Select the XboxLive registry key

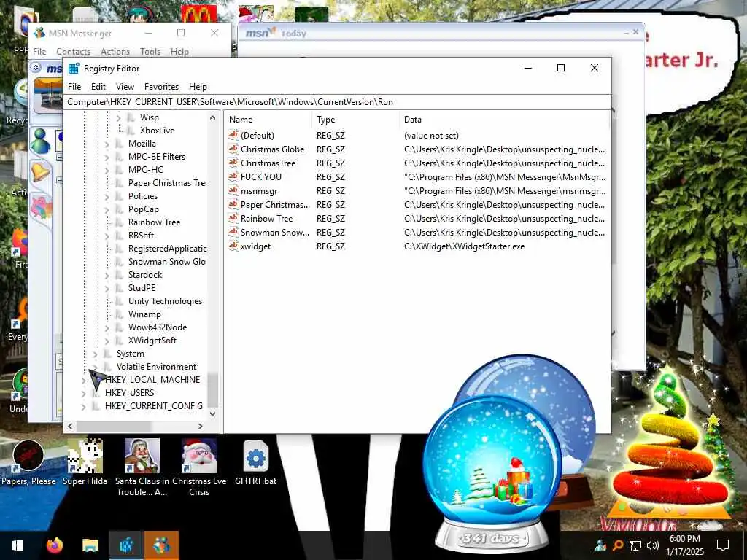click(x=157, y=131)
